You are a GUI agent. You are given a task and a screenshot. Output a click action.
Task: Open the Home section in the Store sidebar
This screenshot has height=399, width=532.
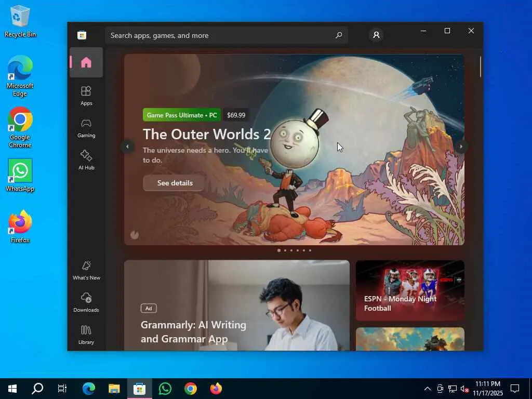pos(86,62)
